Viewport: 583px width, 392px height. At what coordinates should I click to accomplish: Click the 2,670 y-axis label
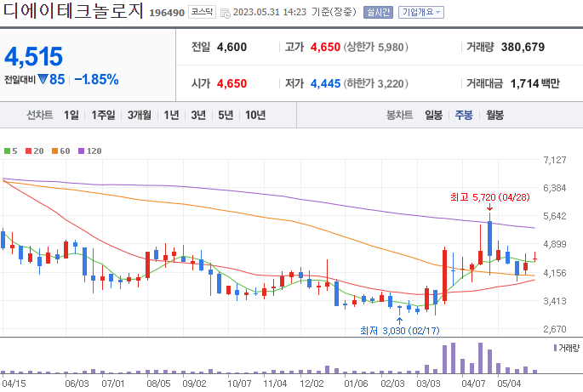tap(554, 329)
